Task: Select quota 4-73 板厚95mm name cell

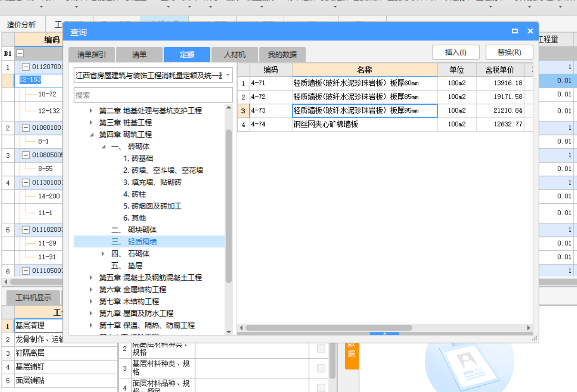Action: click(x=365, y=111)
